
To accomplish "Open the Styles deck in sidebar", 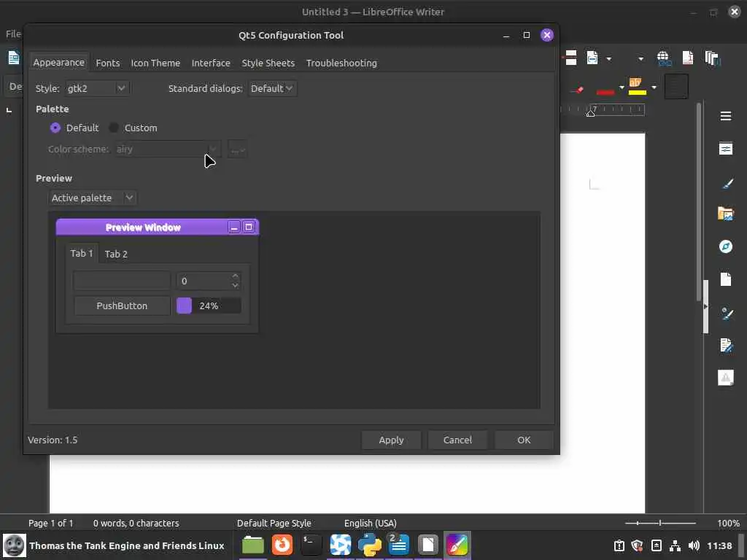I will tap(726, 184).
